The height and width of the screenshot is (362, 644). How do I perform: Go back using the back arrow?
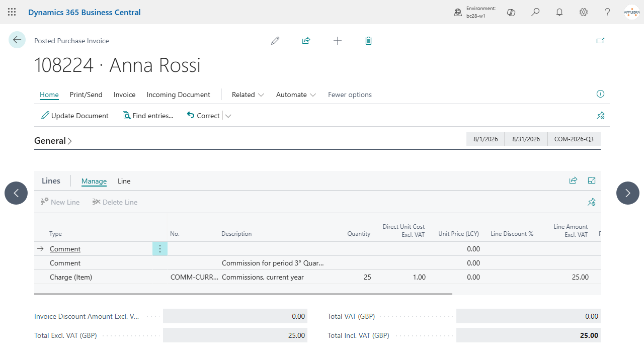click(17, 40)
